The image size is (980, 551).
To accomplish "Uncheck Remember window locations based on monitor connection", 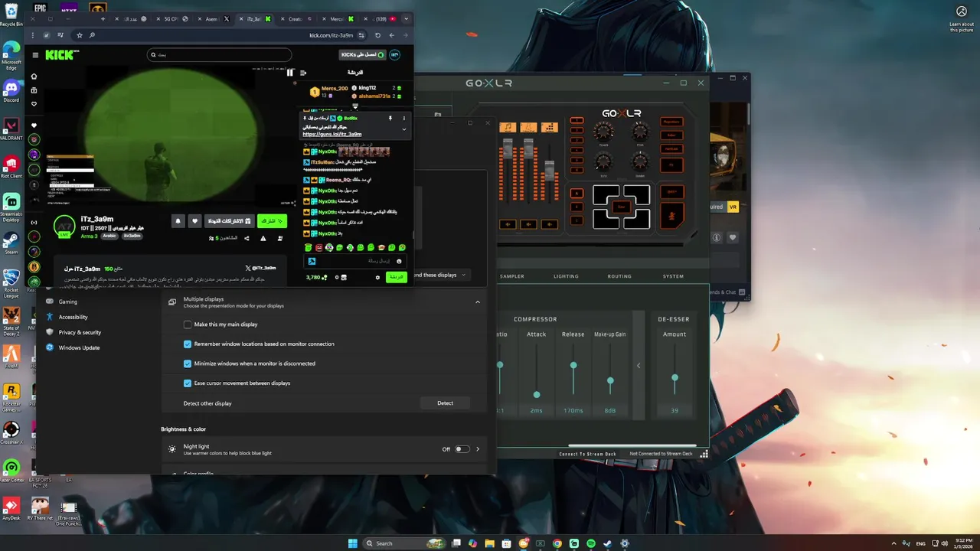I will (188, 344).
